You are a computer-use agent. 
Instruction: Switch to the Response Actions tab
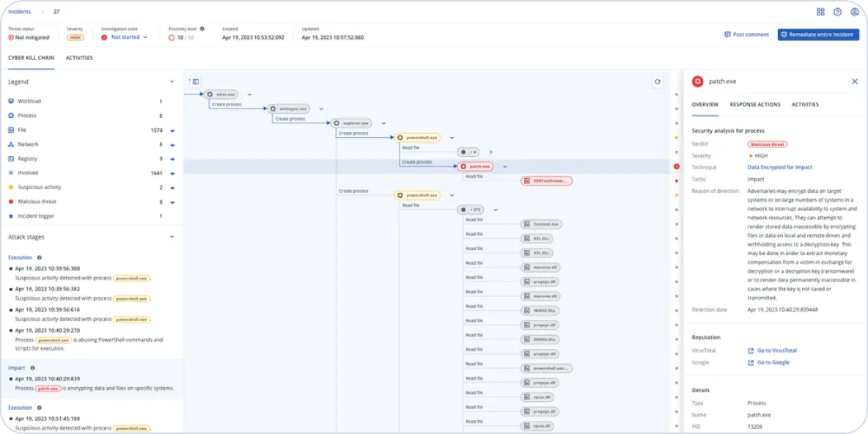[x=754, y=105]
